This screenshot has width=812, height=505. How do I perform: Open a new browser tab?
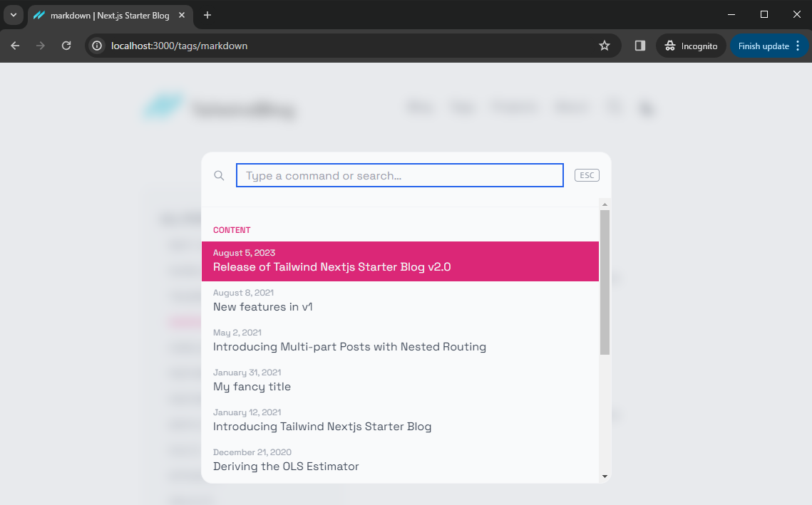pyautogui.click(x=207, y=15)
